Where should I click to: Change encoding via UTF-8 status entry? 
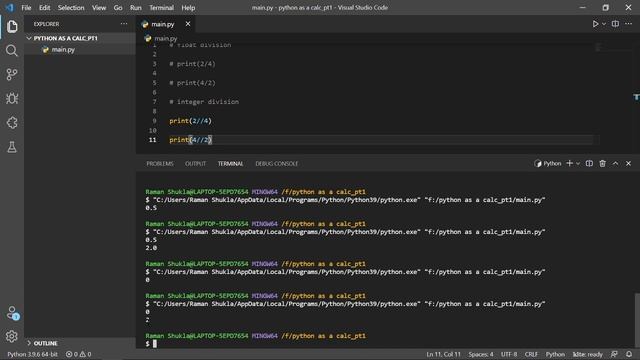(x=509, y=354)
